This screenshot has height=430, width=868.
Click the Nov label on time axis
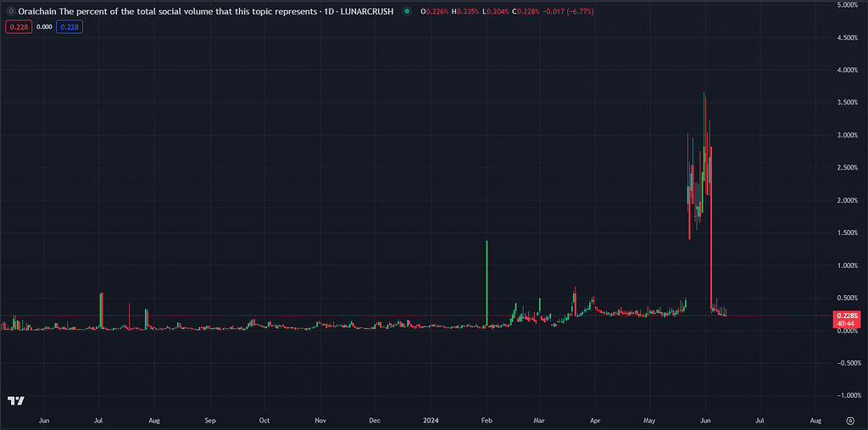[x=320, y=421]
